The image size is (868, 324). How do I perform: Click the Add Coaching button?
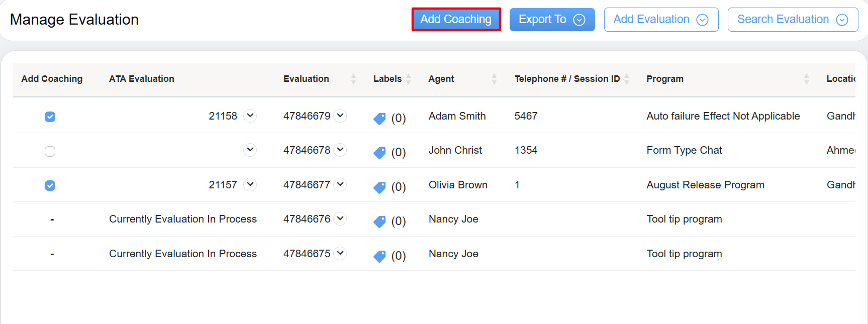click(x=456, y=20)
